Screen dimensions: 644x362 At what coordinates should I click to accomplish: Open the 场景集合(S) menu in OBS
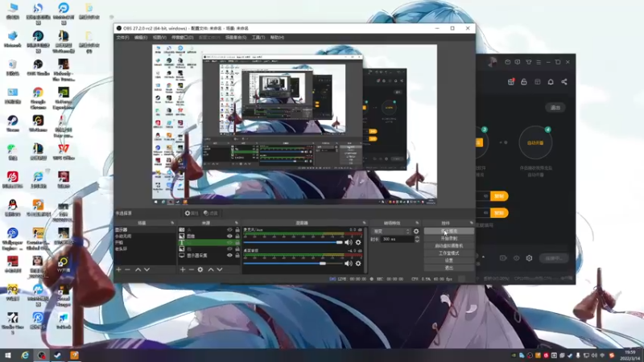(x=236, y=37)
